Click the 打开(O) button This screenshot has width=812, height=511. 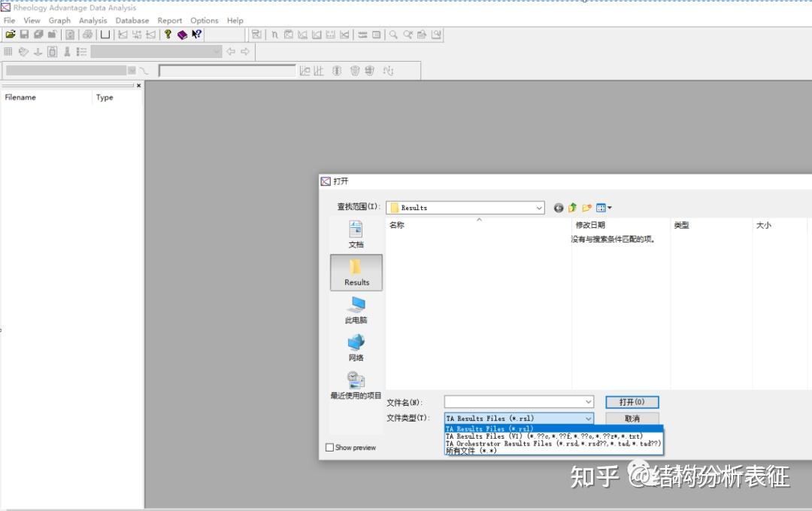click(632, 401)
